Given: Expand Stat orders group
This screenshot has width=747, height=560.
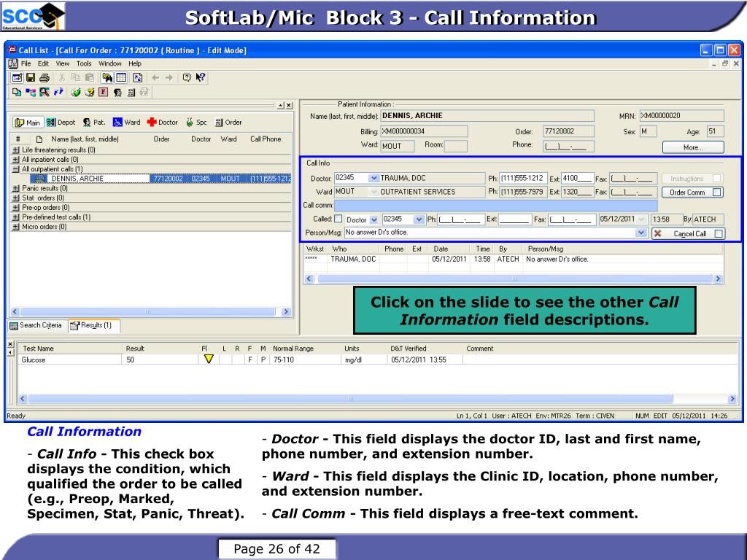Looking at the screenshot, I should point(16,198).
